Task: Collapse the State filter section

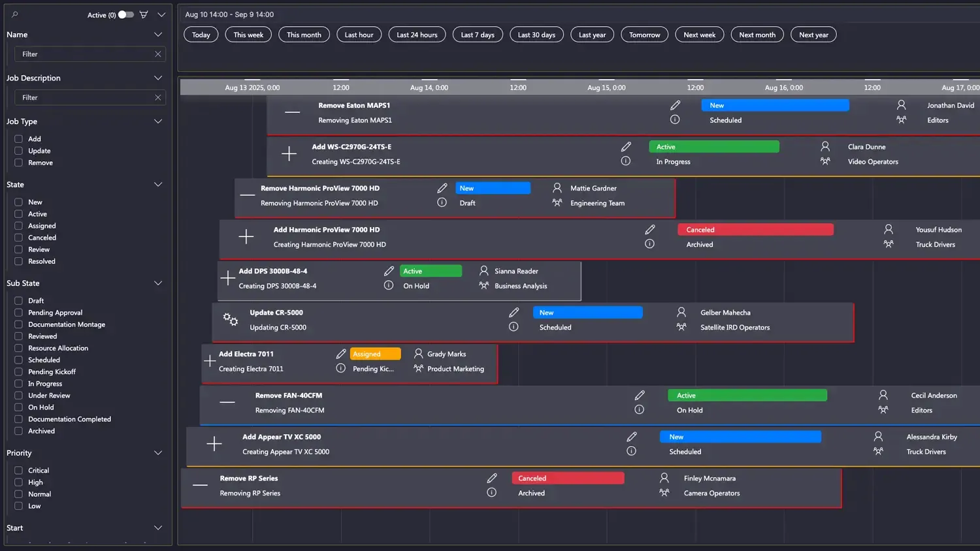Action: [x=158, y=185]
